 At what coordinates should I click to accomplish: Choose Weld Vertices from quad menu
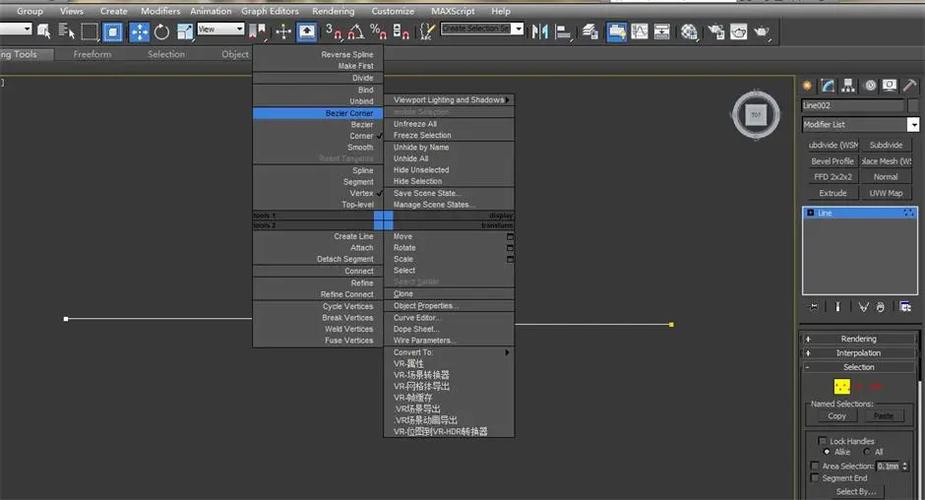(x=318, y=329)
